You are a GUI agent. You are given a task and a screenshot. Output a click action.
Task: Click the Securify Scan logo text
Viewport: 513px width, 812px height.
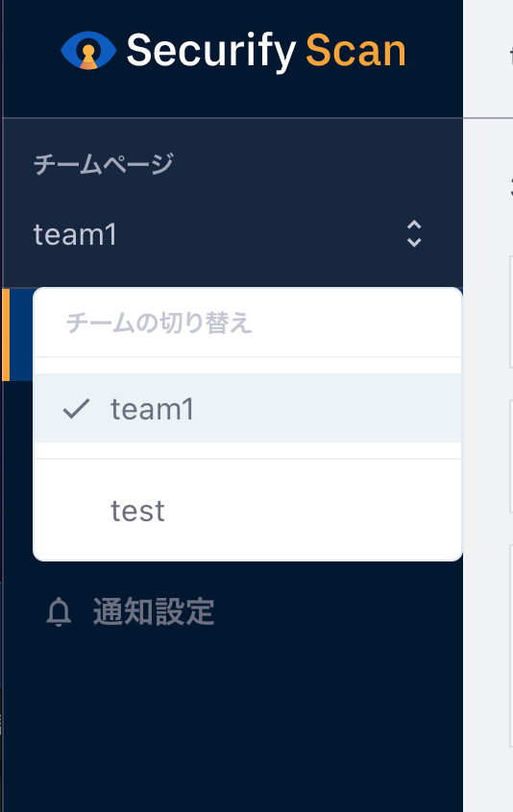(266, 51)
